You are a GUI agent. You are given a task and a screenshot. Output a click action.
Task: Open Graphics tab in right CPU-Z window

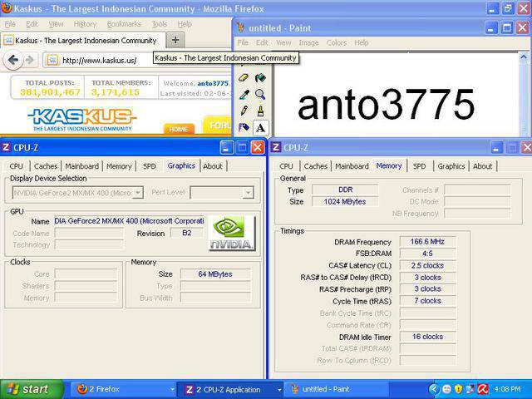(451, 166)
